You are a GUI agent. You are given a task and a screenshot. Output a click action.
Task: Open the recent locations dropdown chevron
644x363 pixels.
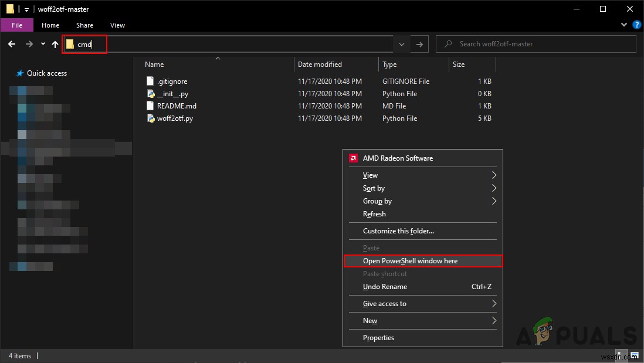[x=43, y=44]
